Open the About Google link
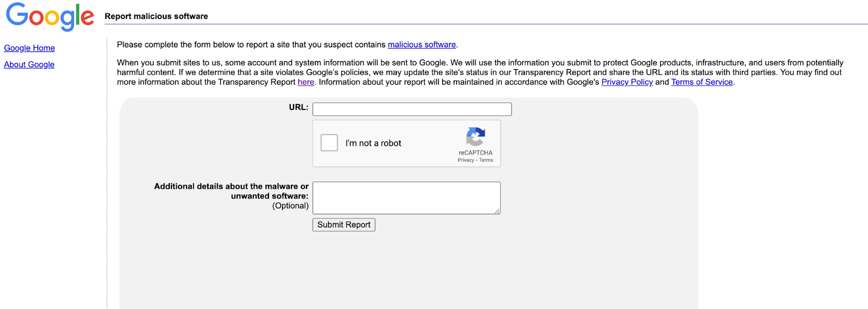This screenshot has width=868, height=309. point(29,65)
